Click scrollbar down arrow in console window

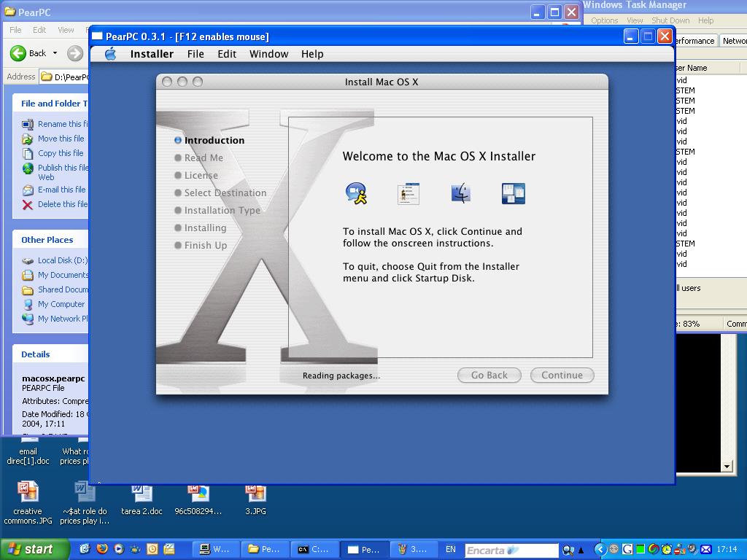pos(727,467)
